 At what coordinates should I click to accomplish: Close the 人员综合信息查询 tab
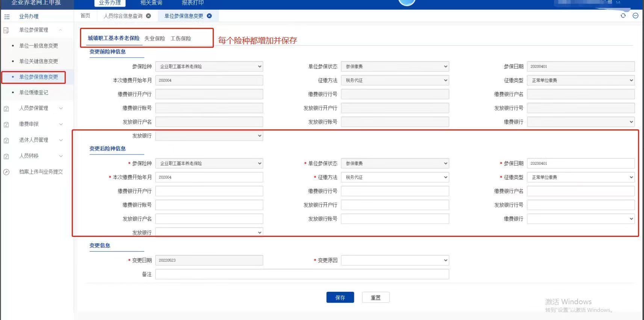[x=148, y=16]
